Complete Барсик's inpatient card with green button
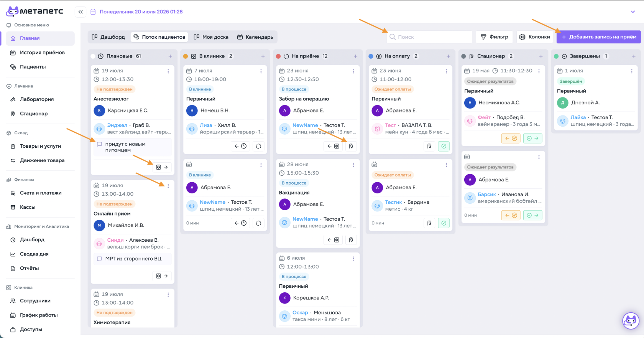The height and width of the screenshot is (338, 644). [533, 215]
